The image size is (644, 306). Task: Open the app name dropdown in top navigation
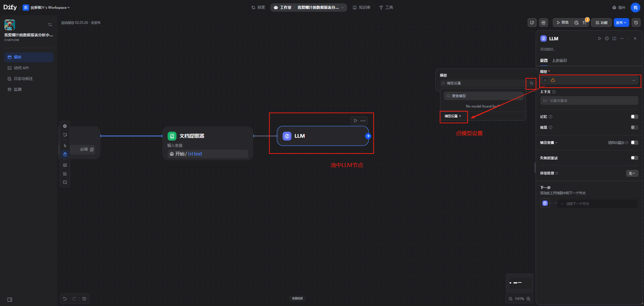(x=320, y=7)
